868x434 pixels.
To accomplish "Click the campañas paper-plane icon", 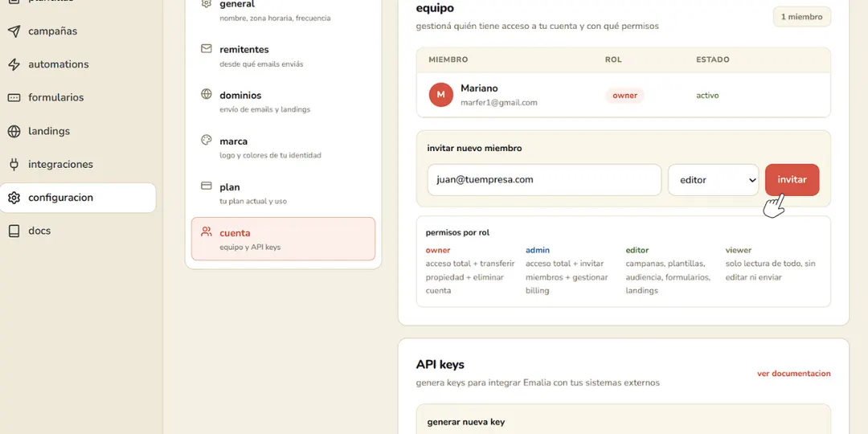I will point(14,31).
